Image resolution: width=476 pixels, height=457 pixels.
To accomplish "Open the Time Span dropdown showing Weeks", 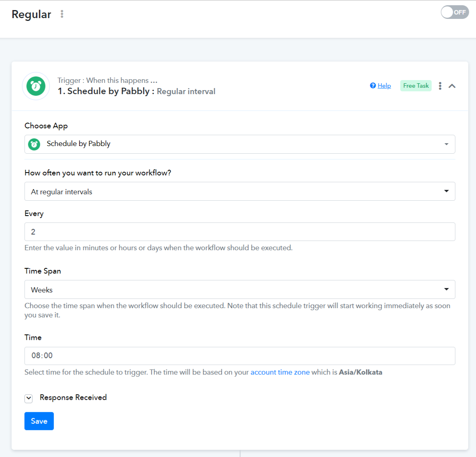I will 240,290.
